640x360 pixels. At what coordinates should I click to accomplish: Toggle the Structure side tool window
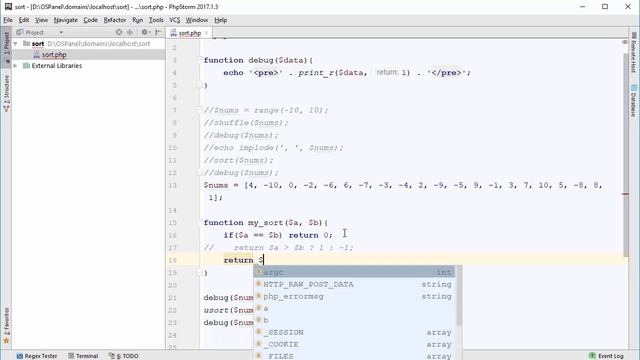[x=6, y=93]
